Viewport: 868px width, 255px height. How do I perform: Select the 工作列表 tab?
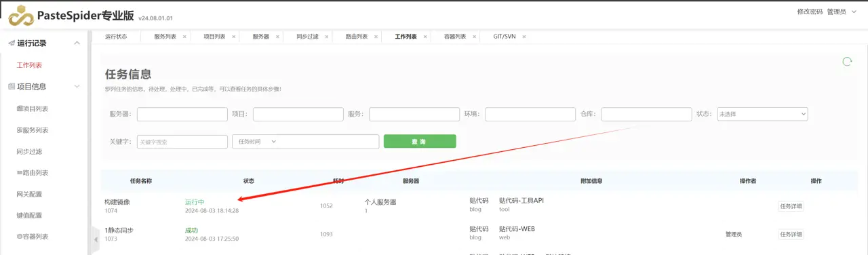(x=406, y=37)
